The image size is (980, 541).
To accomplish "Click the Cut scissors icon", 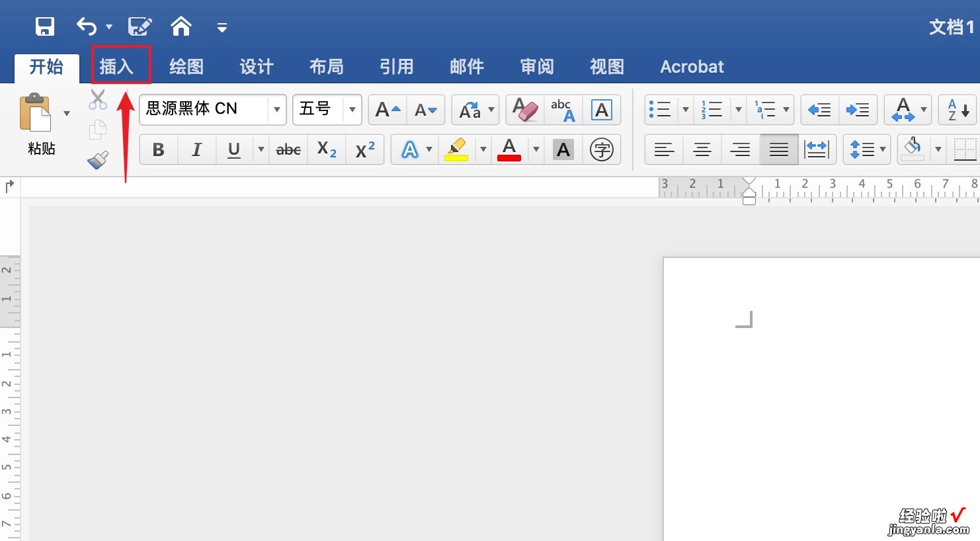I will (x=98, y=100).
